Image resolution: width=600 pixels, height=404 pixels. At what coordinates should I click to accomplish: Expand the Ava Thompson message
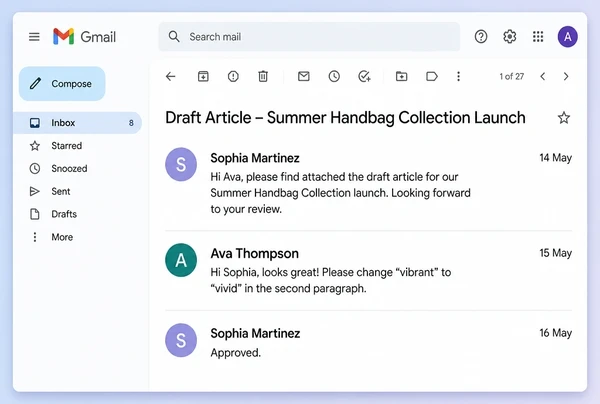(x=368, y=271)
